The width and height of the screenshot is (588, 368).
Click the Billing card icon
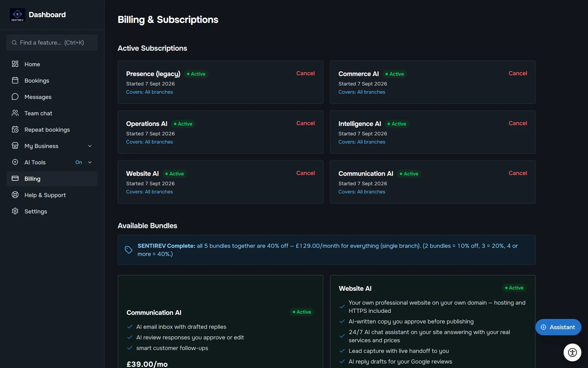pos(15,178)
